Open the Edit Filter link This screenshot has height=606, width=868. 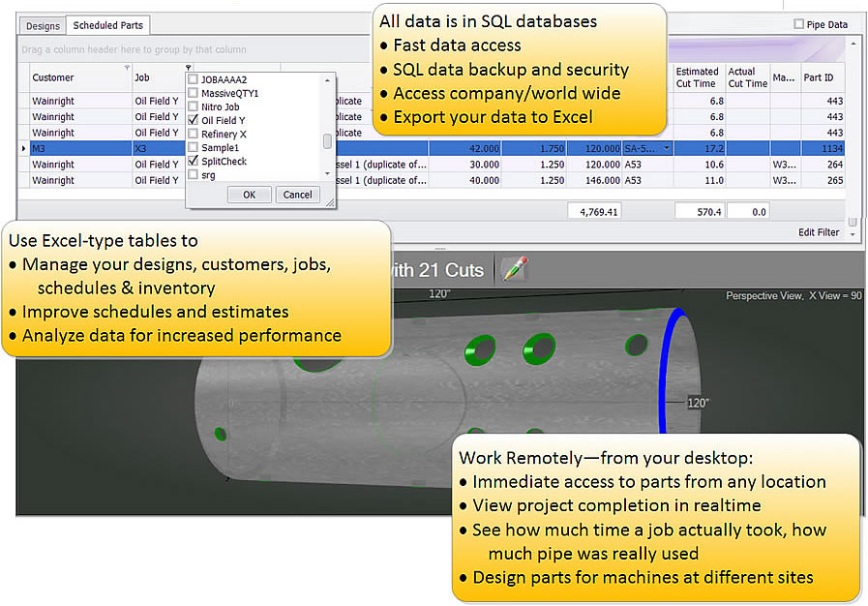click(x=819, y=232)
